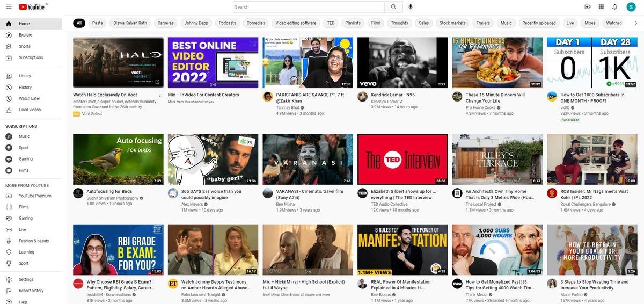
Task: Open Watch Later in sidebar
Action: 31,98
